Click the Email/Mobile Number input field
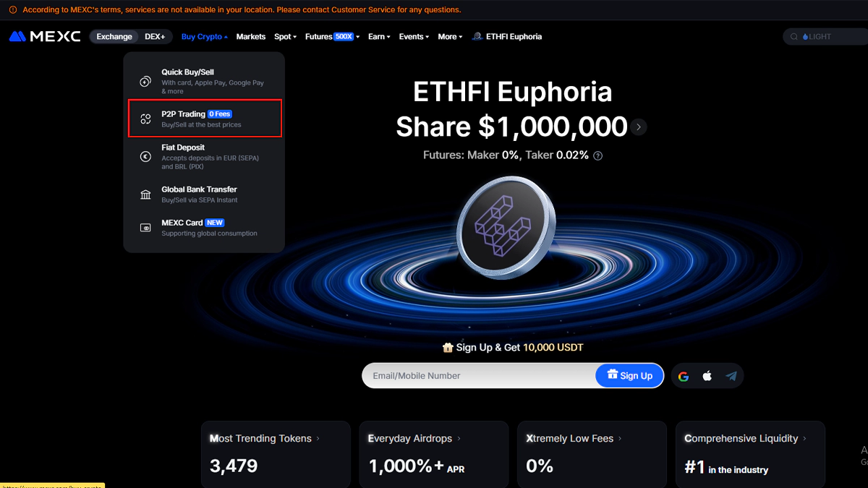Image resolution: width=868 pixels, height=488 pixels. click(463, 375)
